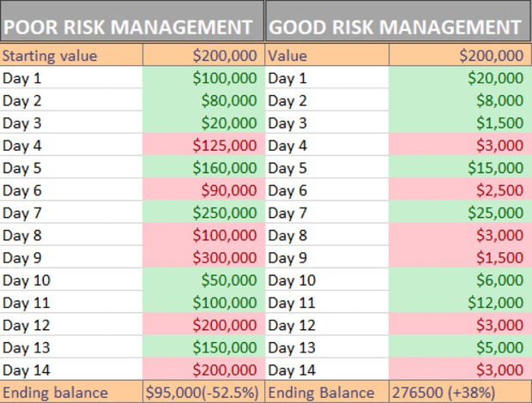The image size is (532, 403).
Task: Select poor-risk Day 9 loss $300,000
Action: click(x=204, y=257)
